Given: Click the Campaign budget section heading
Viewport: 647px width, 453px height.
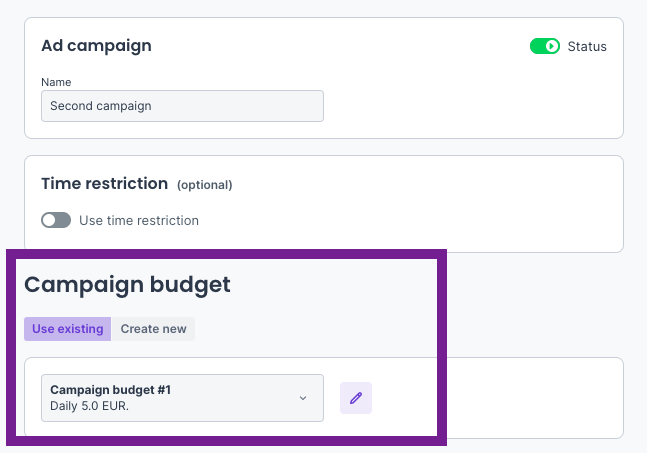Looking at the screenshot, I should [127, 285].
